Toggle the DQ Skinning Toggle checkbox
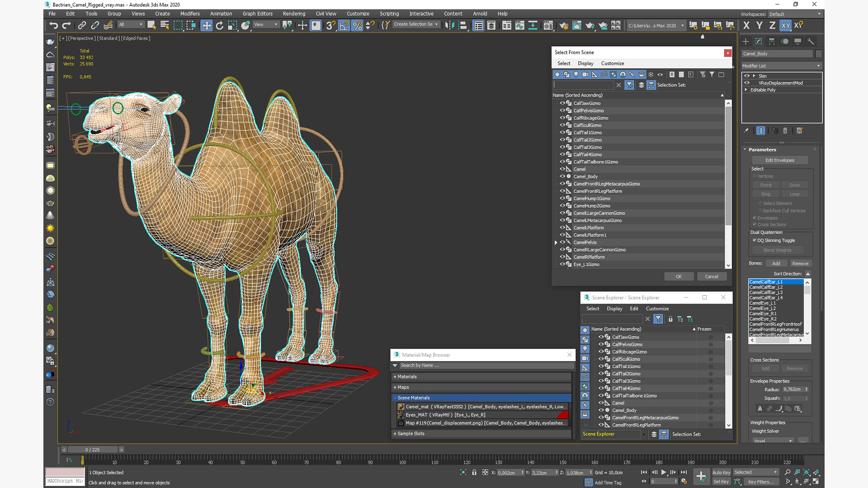Viewport: 868px width, 488px height. pyautogui.click(x=755, y=240)
